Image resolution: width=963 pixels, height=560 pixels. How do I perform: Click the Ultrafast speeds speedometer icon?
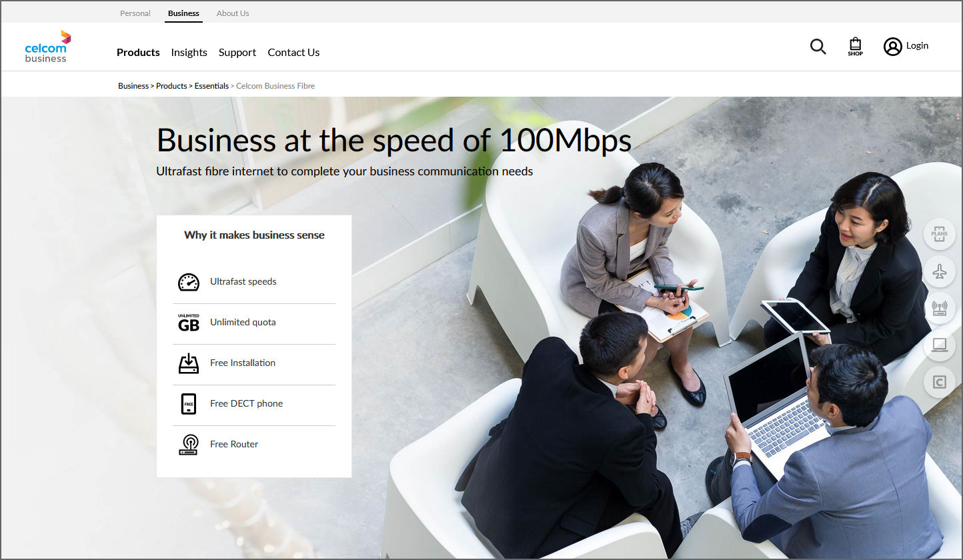189,281
